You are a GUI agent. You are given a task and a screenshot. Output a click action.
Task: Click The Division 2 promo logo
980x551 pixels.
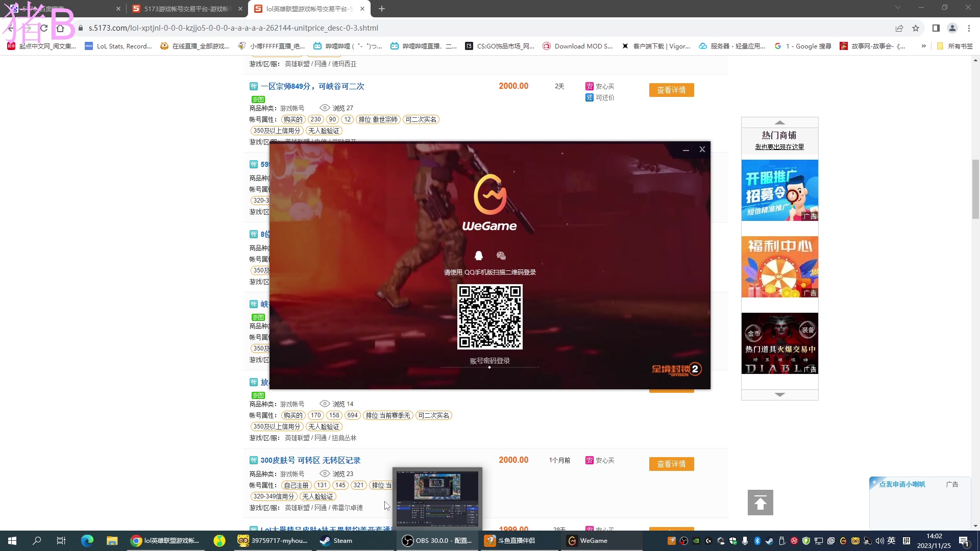[676, 369]
